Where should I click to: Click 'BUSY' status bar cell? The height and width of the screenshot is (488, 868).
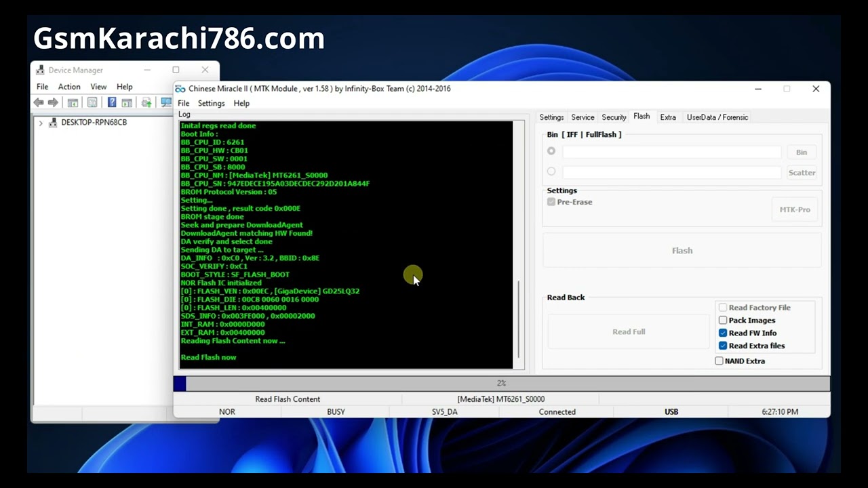pyautogui.click(x=336, y=412)
